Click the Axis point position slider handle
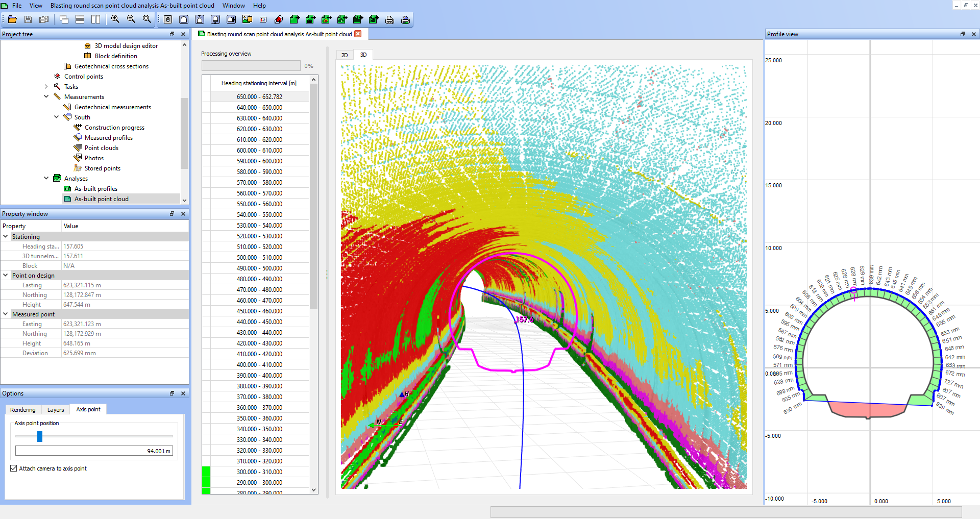The image size is (980, 519). (40, 436)
